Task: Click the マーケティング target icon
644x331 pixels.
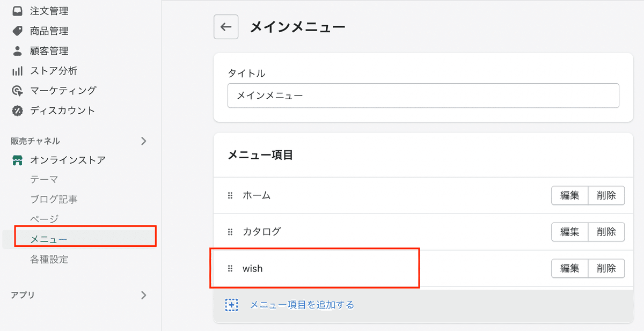Action: tap(18, 91)
